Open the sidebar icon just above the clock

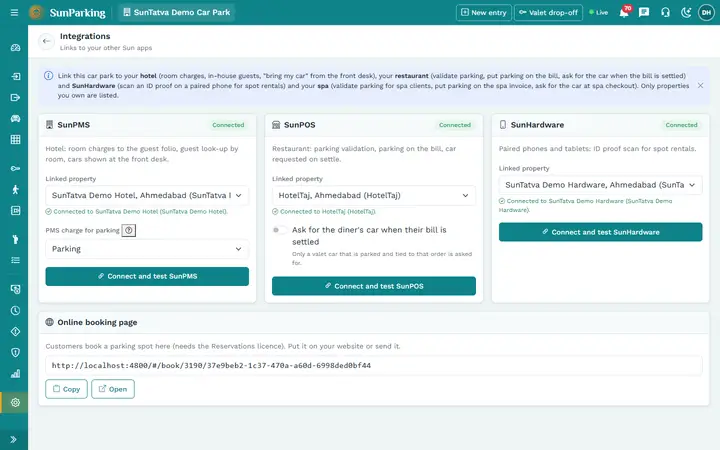click(x=15, y=289)
